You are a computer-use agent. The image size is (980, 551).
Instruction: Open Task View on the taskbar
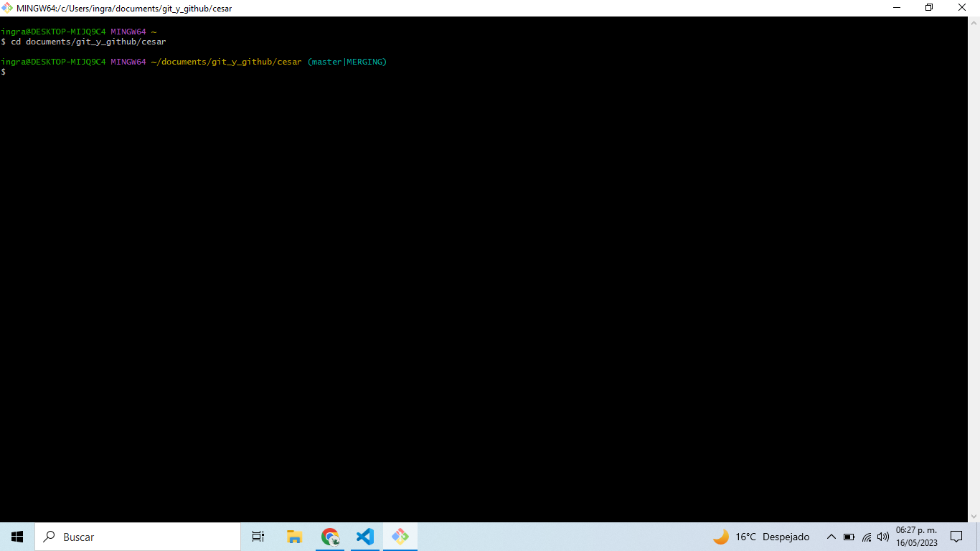coord(258,537)
